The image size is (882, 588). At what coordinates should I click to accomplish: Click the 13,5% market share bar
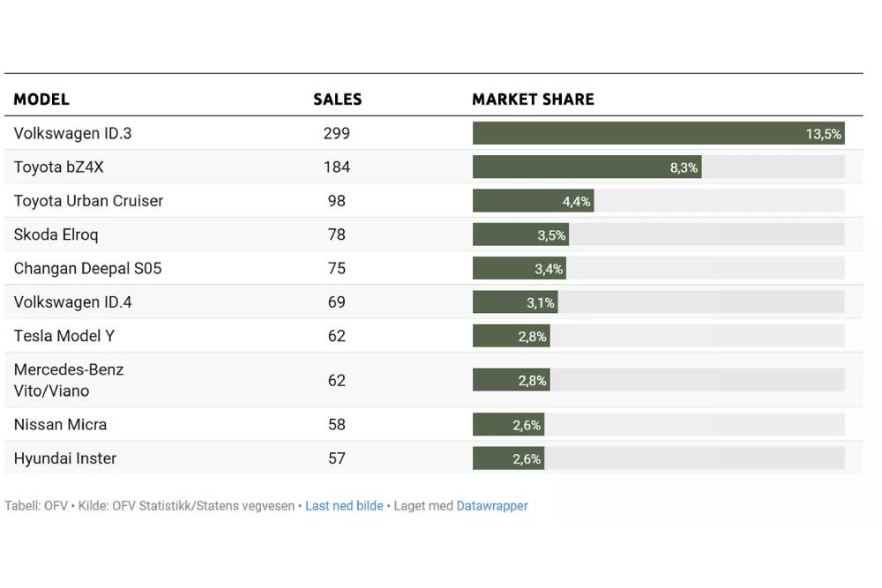[x=658, y=133]
